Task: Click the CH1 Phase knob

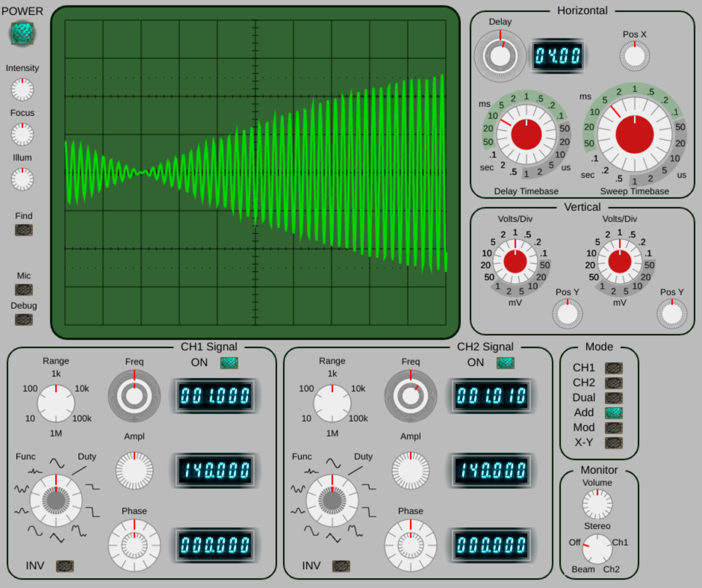Action: pyautogui.click(x=134, y=545)
